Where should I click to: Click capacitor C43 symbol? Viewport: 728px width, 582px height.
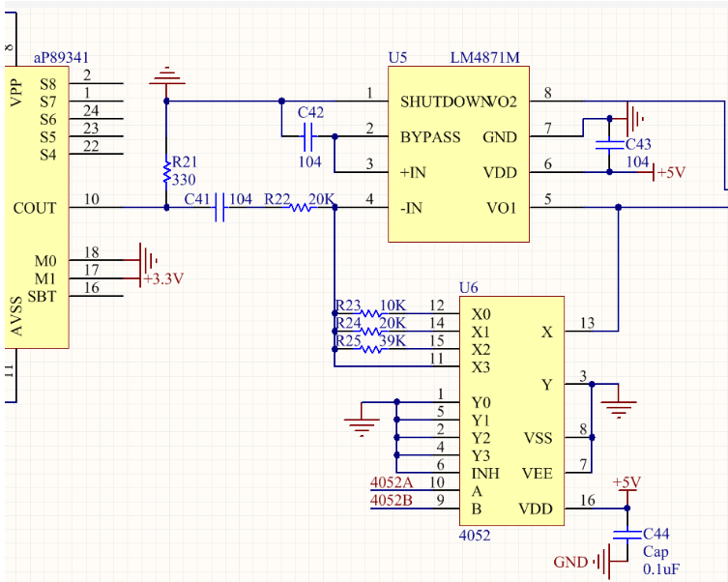click(609, 145)
